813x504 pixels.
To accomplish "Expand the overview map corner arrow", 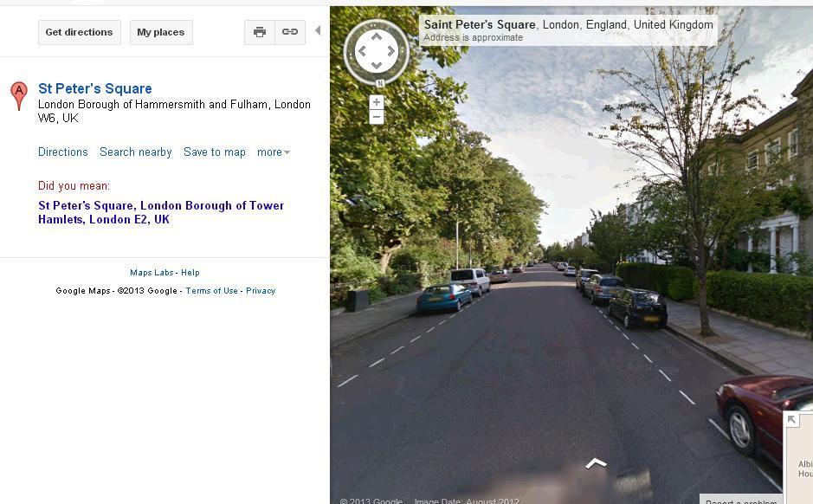I will [x=791, y=419].
